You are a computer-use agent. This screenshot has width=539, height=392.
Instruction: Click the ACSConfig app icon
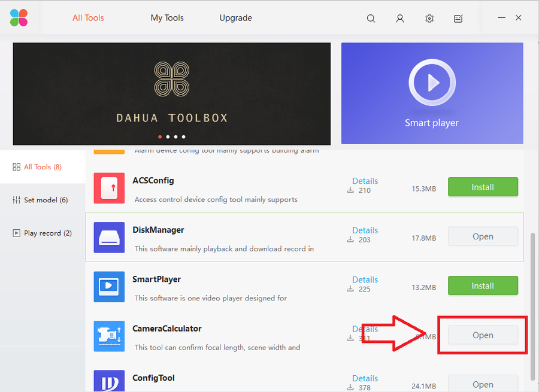(x=109, y=189)
